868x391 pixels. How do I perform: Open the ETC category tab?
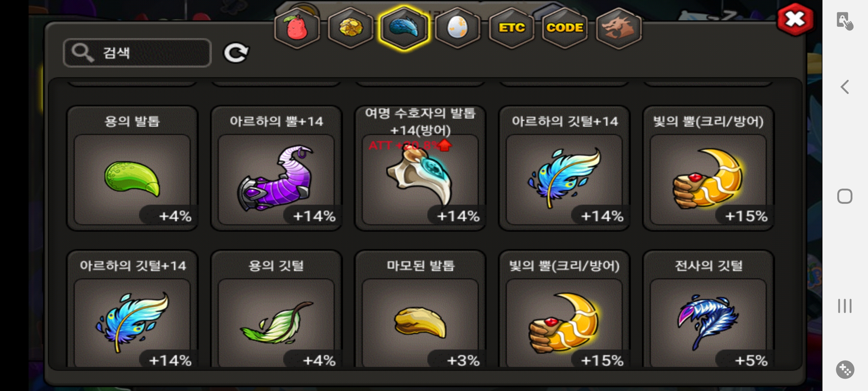[x=511, y=28]
